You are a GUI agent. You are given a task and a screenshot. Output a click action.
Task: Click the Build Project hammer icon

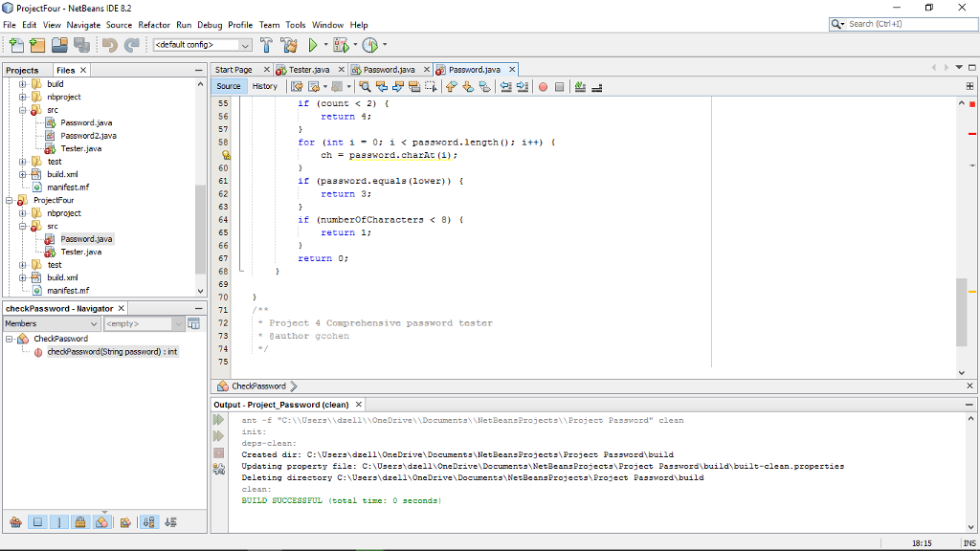click(266, 45)
